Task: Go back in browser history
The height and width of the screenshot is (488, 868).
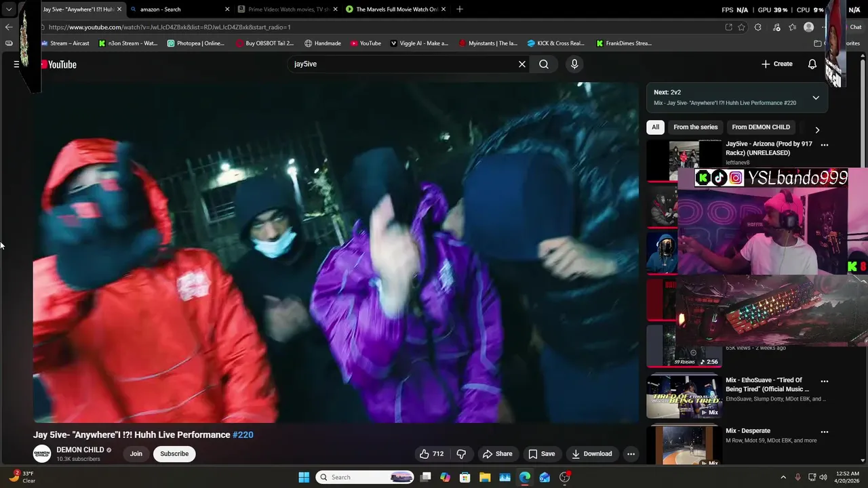Action: tap(9, 27)
